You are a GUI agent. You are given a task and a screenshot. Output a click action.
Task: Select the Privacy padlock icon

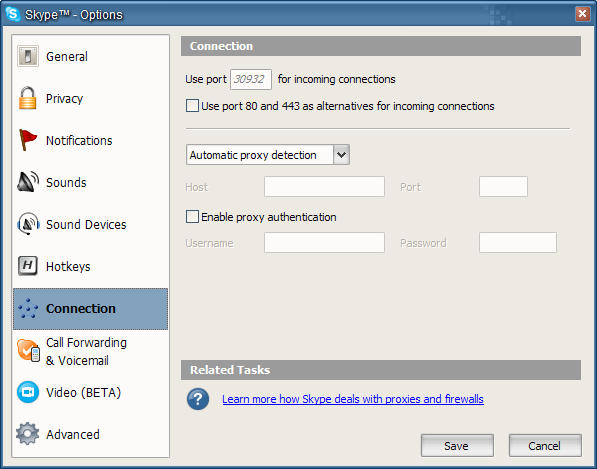tap(27, 98)
